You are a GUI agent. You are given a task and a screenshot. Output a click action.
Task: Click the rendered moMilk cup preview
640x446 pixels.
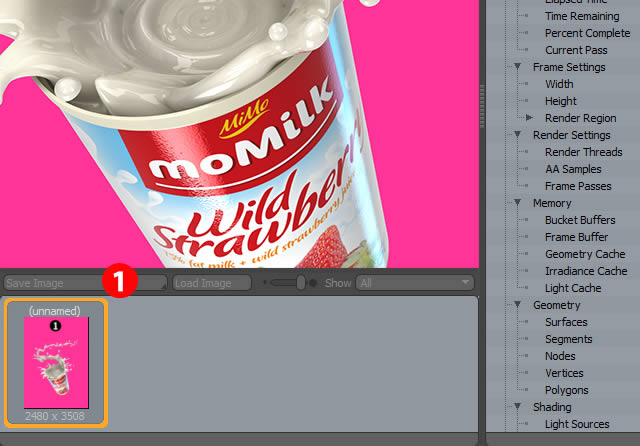coord(239,134)
